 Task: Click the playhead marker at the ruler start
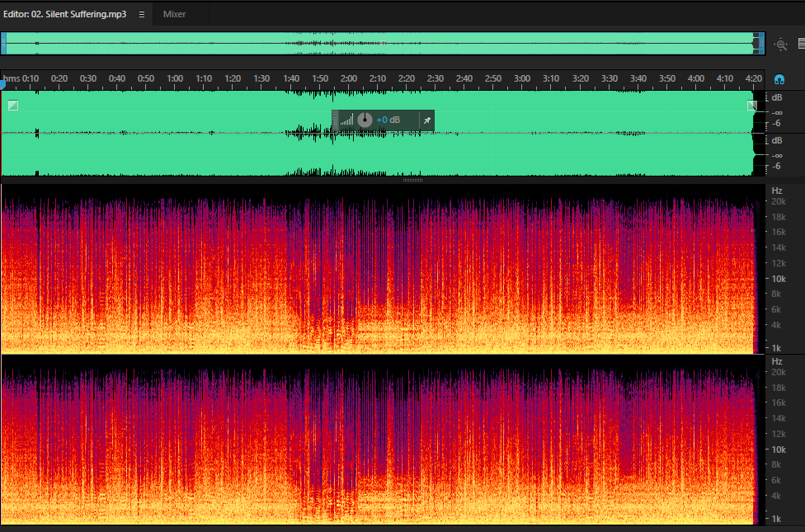click(x=2, y=84)
